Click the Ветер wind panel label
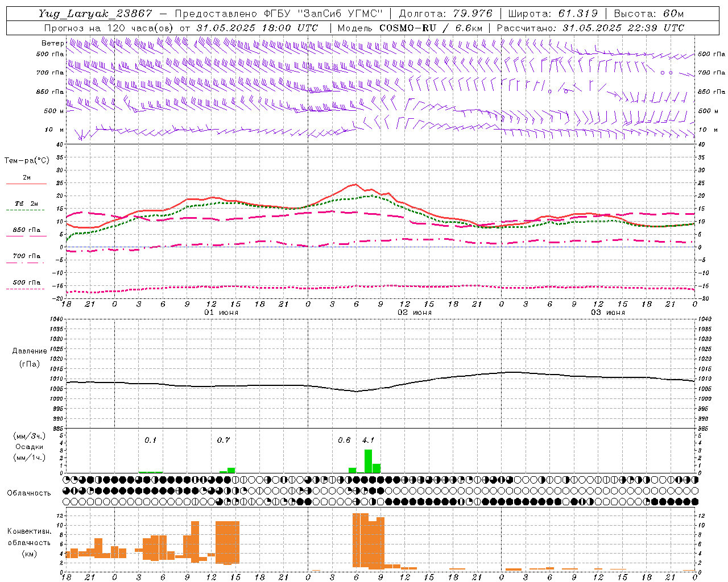The width and height of the screenshot is (728, 582). 53,43
